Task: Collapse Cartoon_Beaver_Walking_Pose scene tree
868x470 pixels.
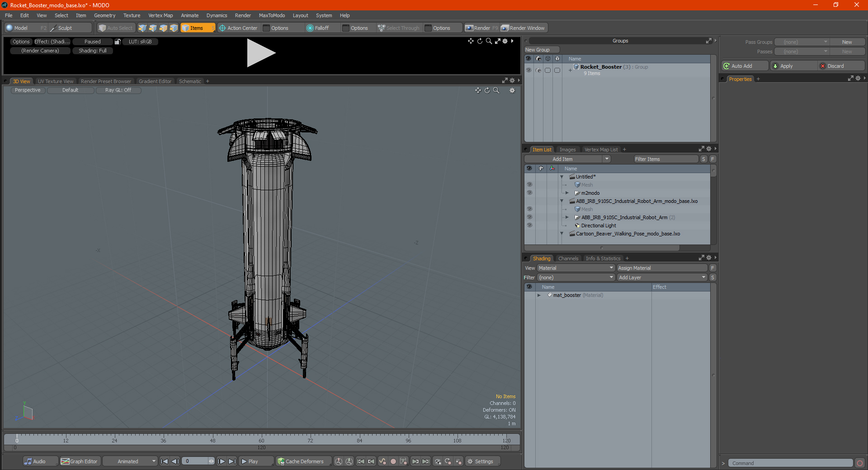Action: coord(562,234)
